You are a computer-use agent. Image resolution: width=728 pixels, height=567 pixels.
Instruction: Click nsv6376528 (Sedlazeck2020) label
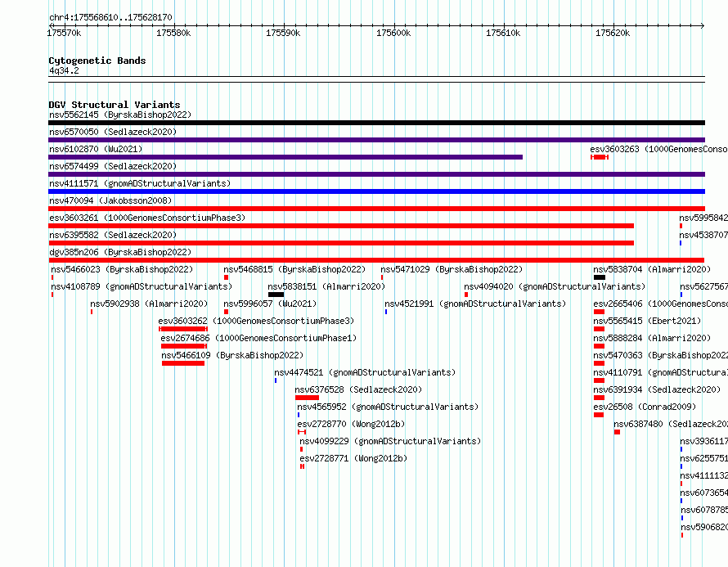click(358, 389)
